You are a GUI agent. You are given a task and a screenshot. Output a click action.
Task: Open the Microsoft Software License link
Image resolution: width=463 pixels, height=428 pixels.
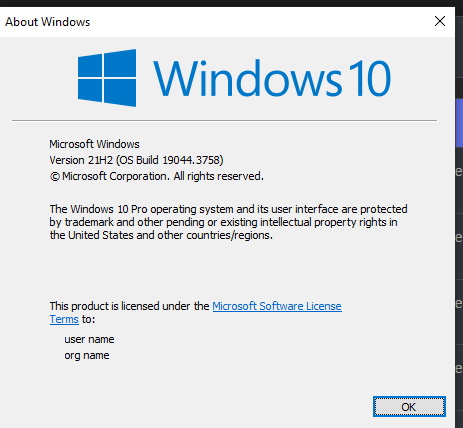[277, 306]
